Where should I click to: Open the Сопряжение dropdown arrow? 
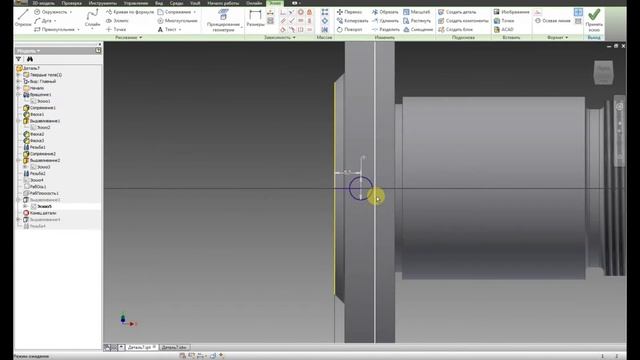point(195,12)
